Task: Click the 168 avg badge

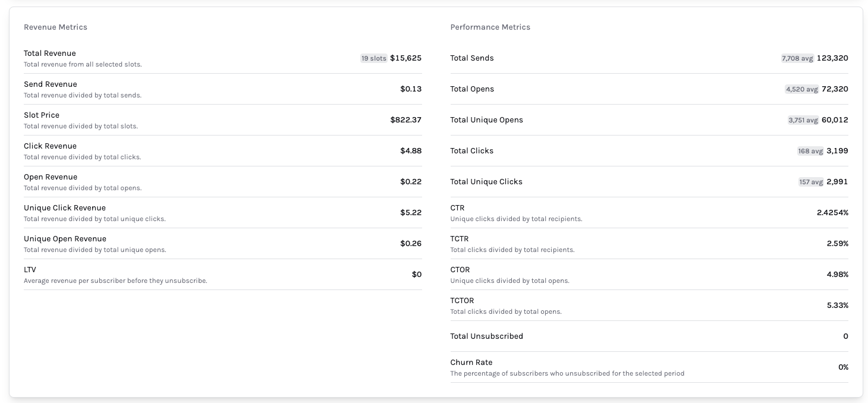Action: [810, 151]
